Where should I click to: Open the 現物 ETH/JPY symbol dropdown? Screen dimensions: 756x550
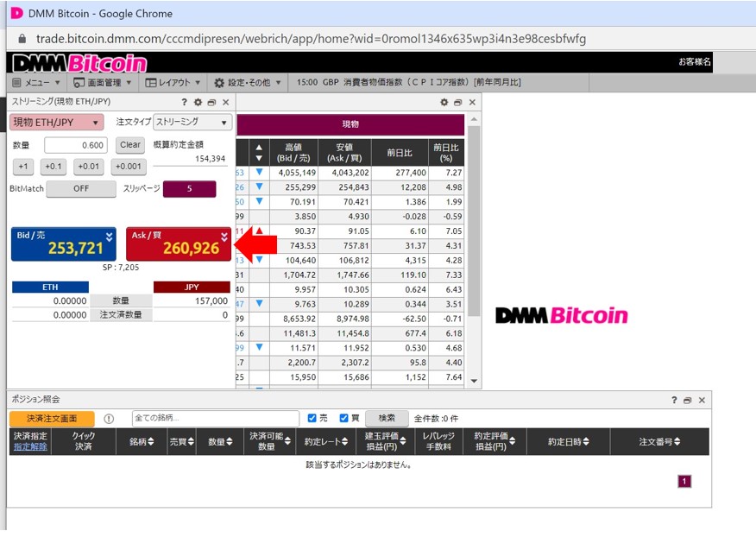tap(56, 123)
